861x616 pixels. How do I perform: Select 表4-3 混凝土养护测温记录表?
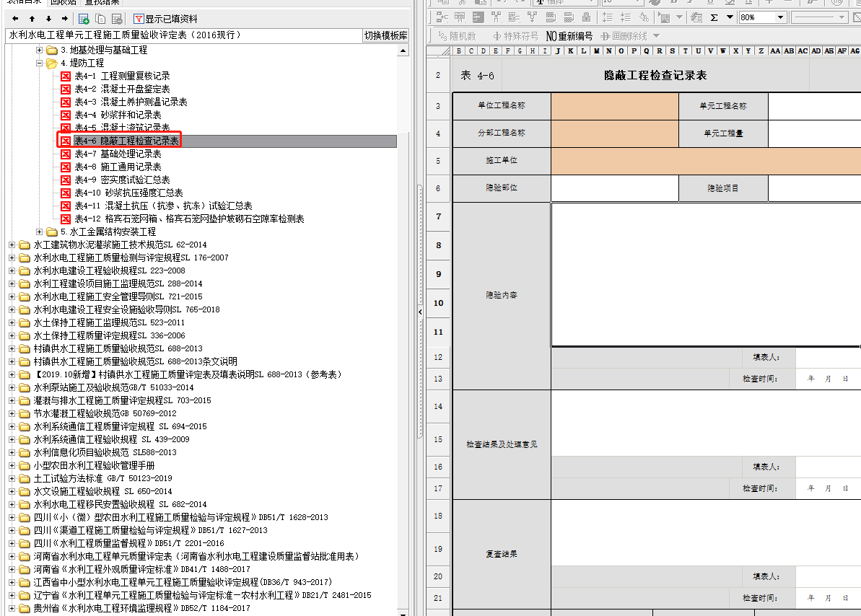[131, 102]
